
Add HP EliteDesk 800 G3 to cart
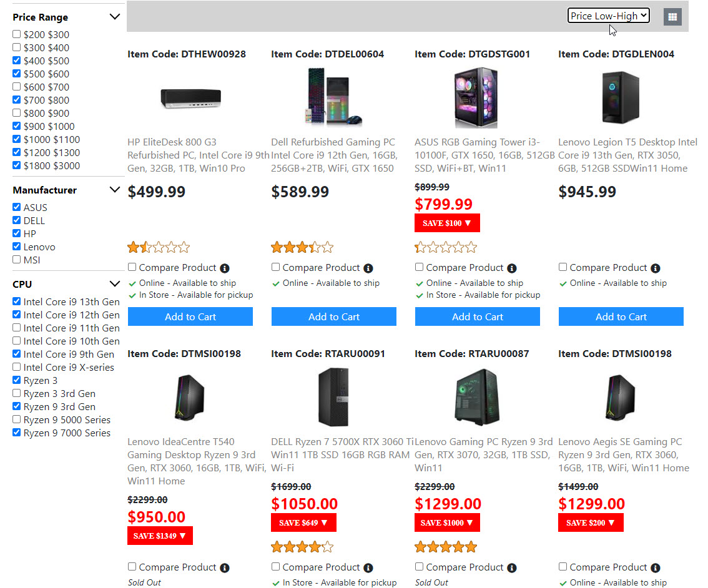click(190, 316)
